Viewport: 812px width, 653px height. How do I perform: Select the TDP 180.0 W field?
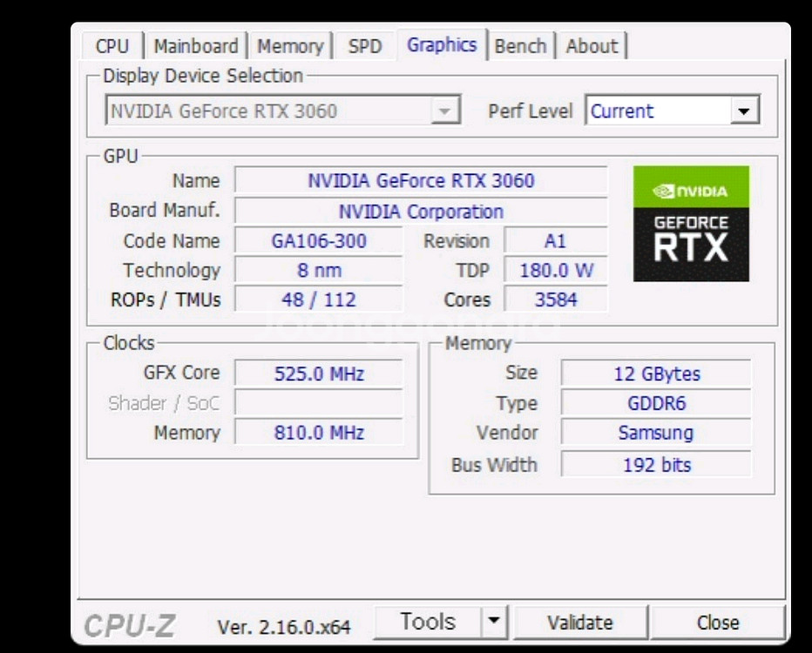coord(556,271)
